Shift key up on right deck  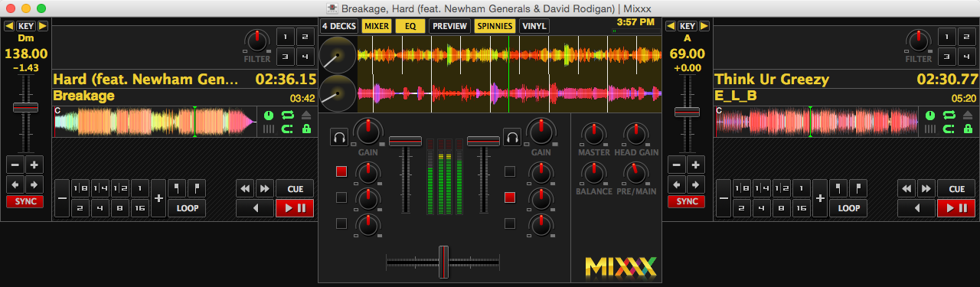tap(704, 26)
